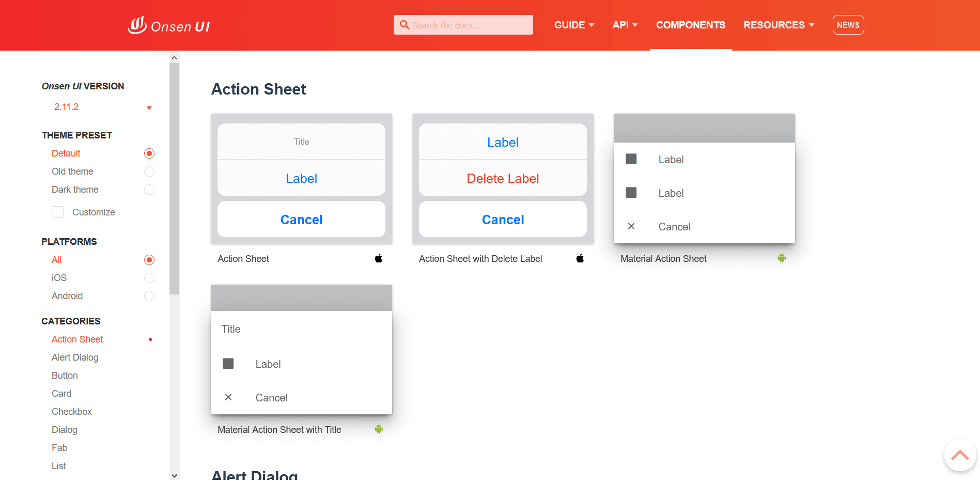Click the Apple icon beside Action Sheet with Delete Label
980x482 pixels.
580,258
